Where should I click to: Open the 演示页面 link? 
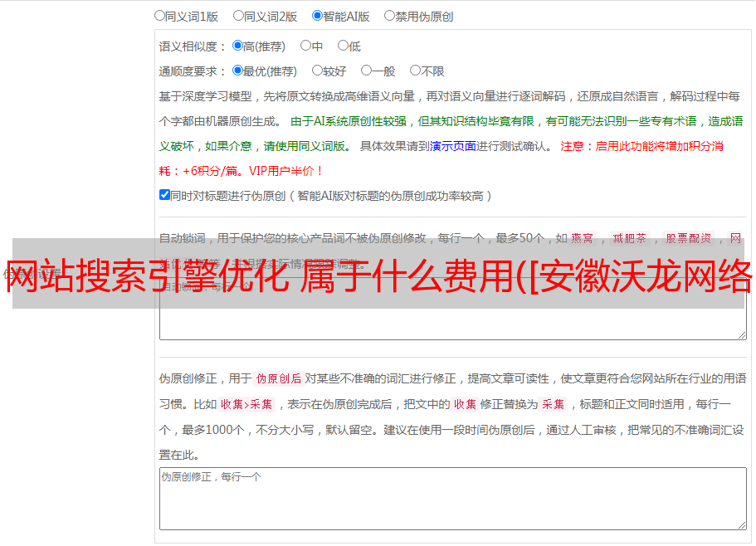click(452, 146)
